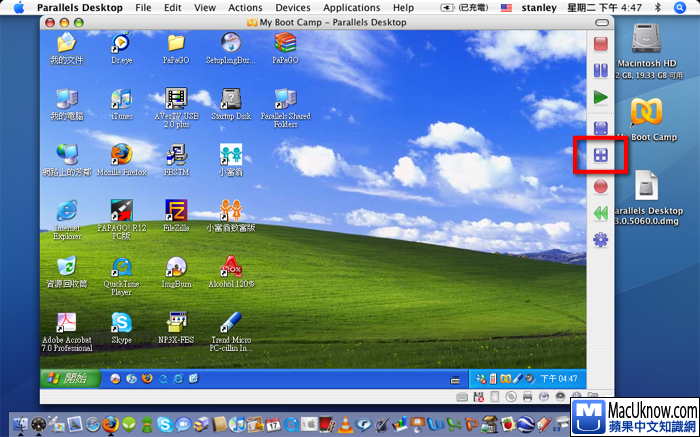The width and height of the screenshot is (700, 437).
Task: Select the ImgBurn desktop icon
Action: click(x=176, y=268)
